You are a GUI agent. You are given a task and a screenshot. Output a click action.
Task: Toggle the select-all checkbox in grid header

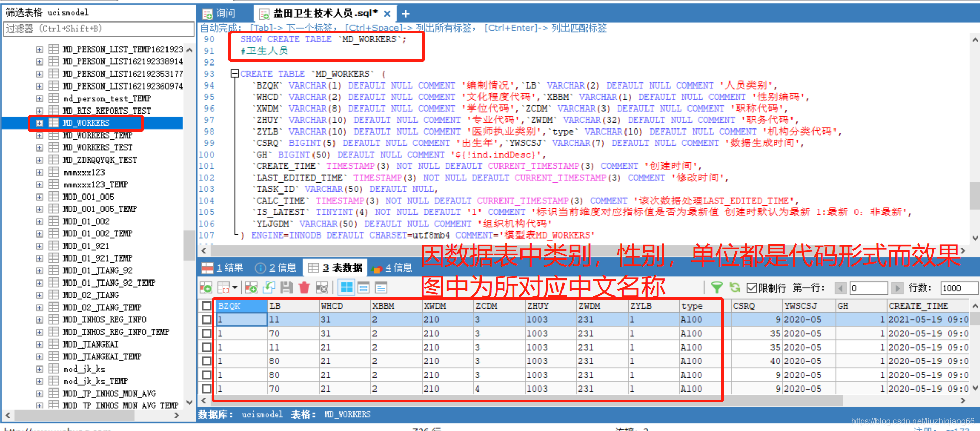(206, 306)
